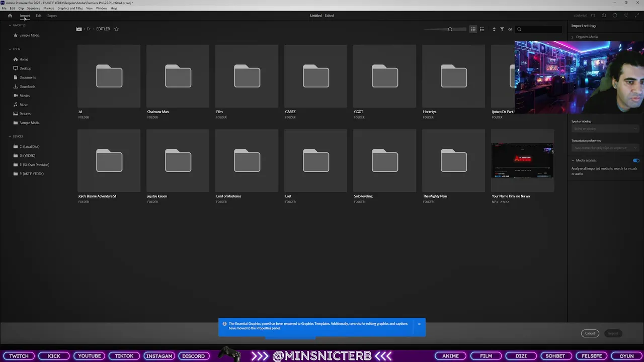Select Pictures in Local sidebar
Viewport: 644px width, 362px height.
(x=22, y=114)
